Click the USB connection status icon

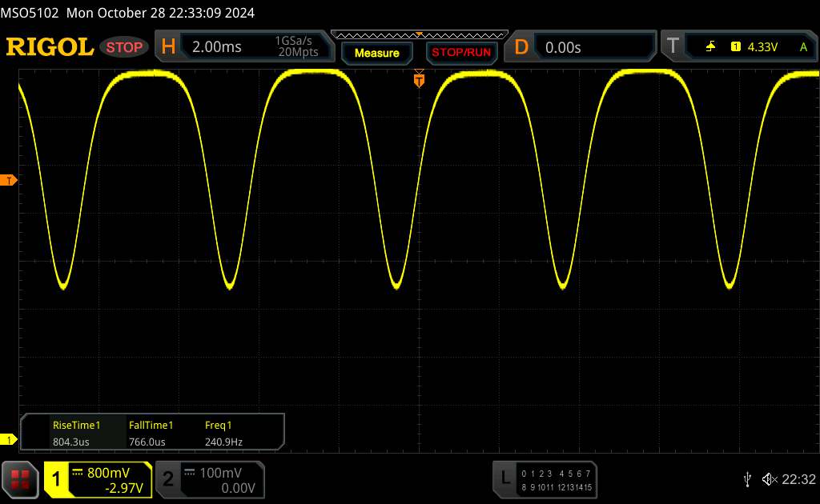click(748, 479)
